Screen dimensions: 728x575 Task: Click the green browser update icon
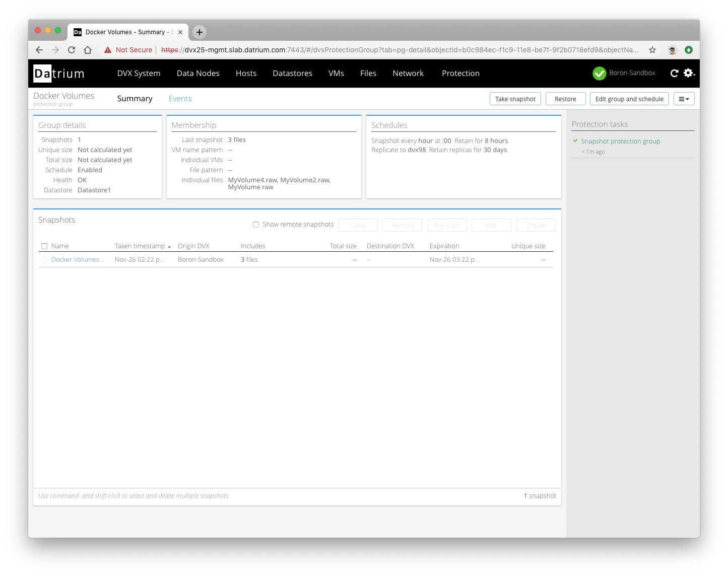coord(689,50)
